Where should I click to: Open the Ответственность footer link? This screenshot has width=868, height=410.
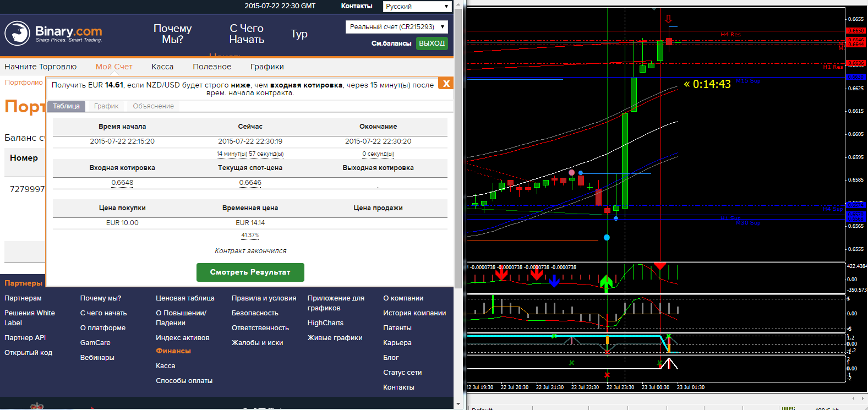[x=260, y=328]
